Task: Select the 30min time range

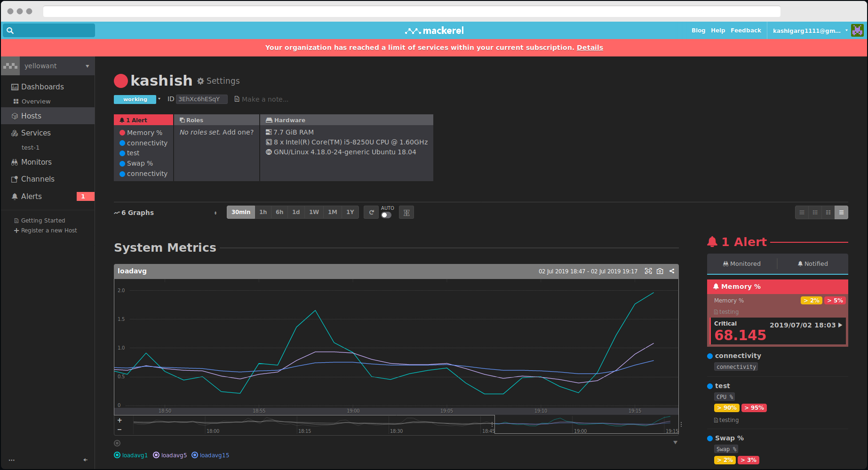Action: 241,212
